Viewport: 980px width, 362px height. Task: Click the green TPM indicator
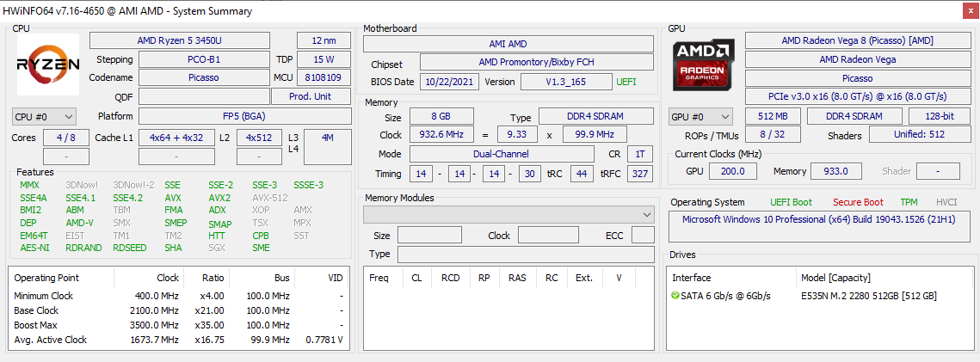909,202
